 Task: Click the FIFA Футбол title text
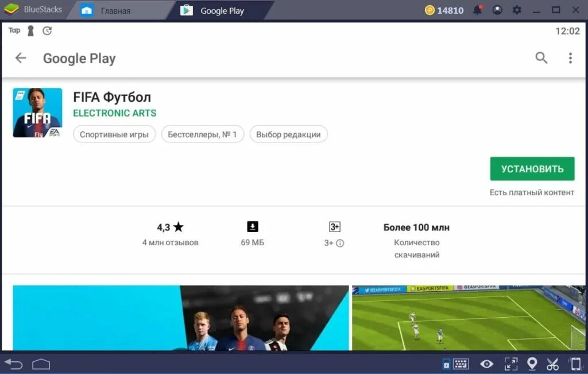pos(112,97)
